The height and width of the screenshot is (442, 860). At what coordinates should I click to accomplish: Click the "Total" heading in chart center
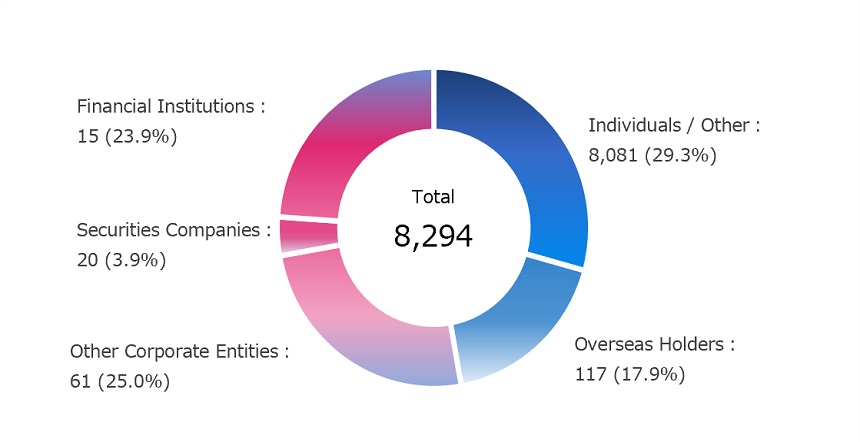point(433,197)
